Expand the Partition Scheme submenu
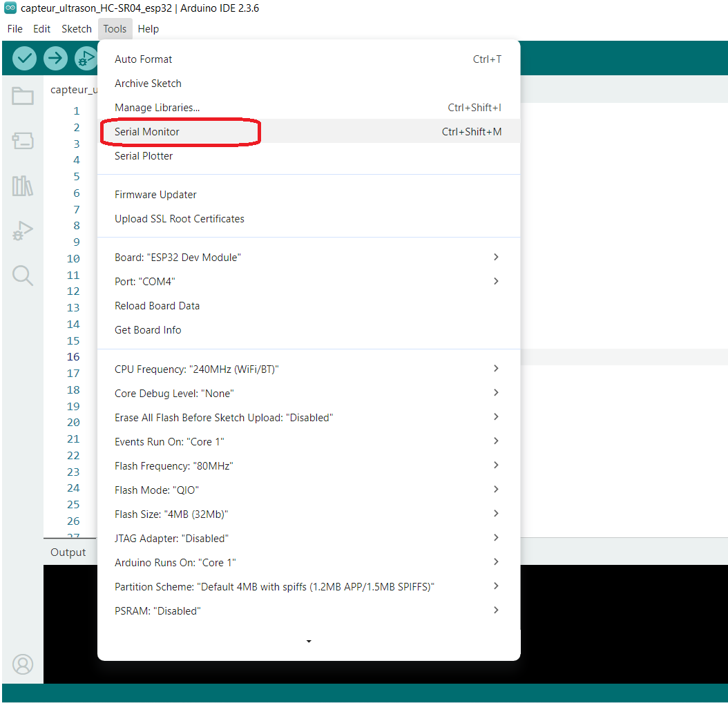 [309, 586]
